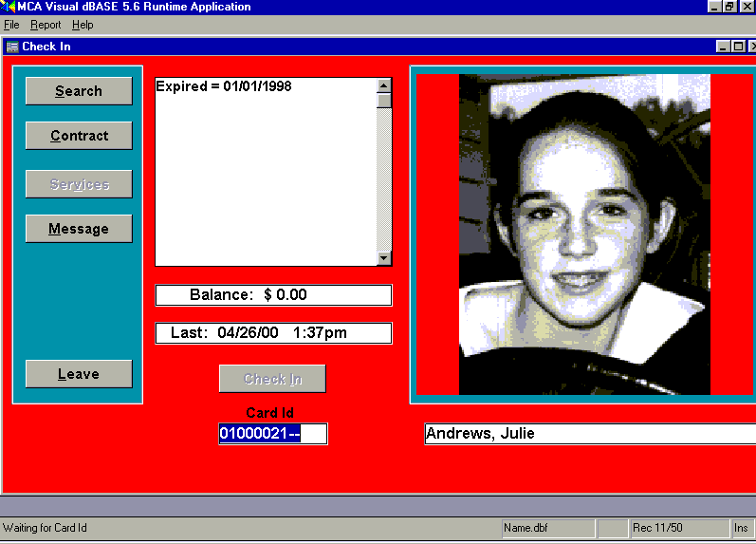This screenshot has height=544, width=756.
Task: Click the Search button
Action: click(79, 91)
